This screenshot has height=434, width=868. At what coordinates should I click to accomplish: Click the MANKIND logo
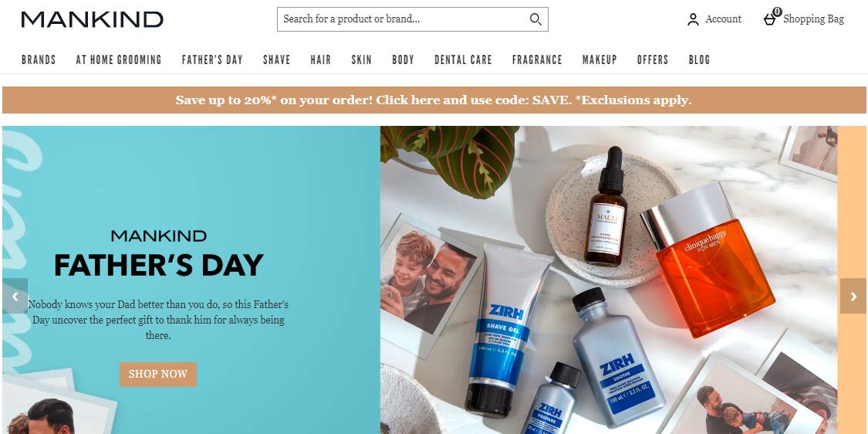pyautogui.click(x=93, y=19)
